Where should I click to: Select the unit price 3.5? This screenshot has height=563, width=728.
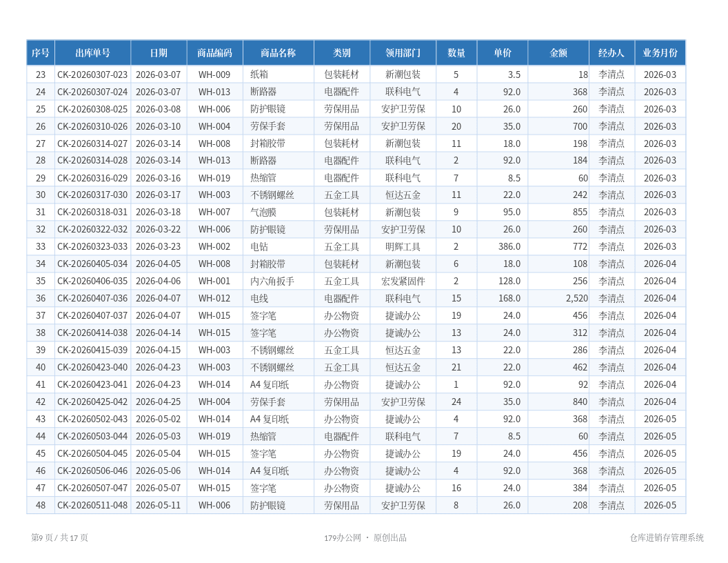pos(514,75)
